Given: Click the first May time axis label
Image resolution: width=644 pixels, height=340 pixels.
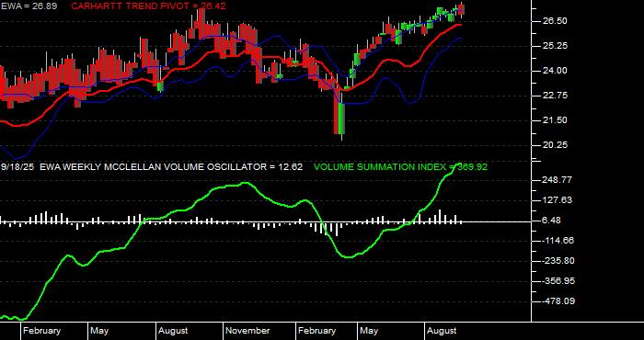Looking at the screenshot, I should tap(99, 331).
